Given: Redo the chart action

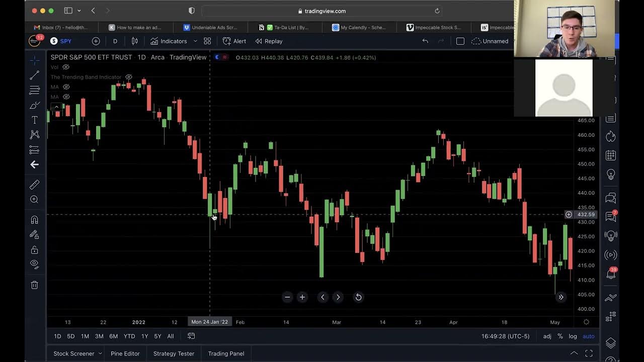Looking at the screenshot, I should point(441,41).
